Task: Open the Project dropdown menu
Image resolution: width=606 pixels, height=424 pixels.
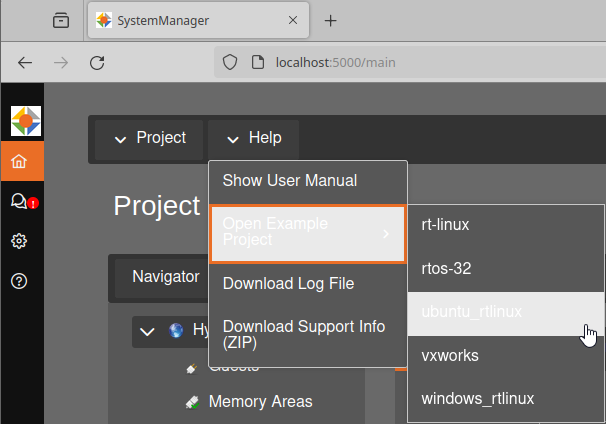Action: pos(149,139)
